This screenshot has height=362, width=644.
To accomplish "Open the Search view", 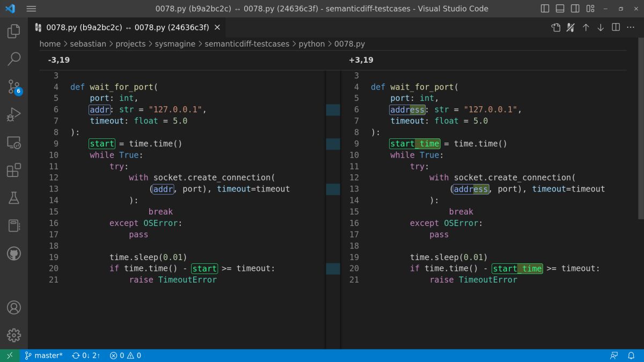I will pos(14,58).
